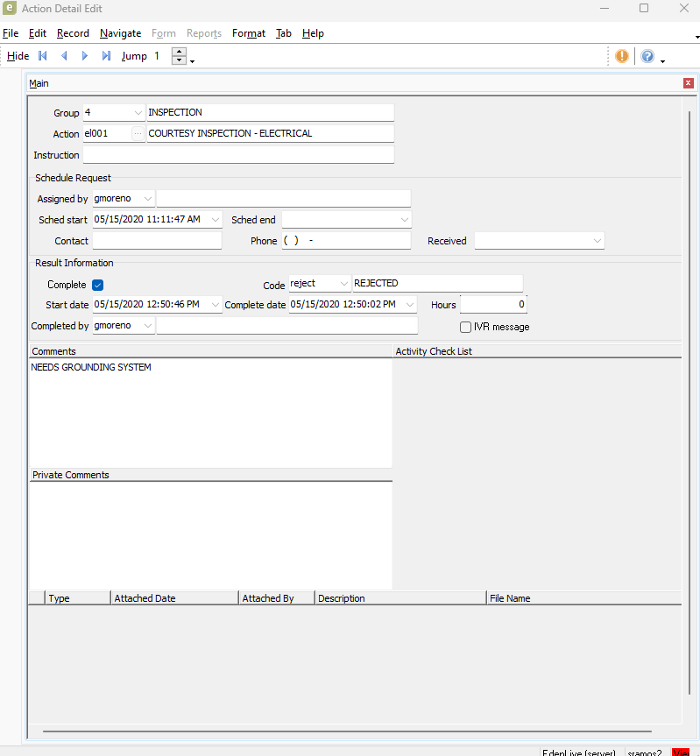The image size is (700, 756).
Task: Close the Main panel with red X
Action: (x=689, y=83)
